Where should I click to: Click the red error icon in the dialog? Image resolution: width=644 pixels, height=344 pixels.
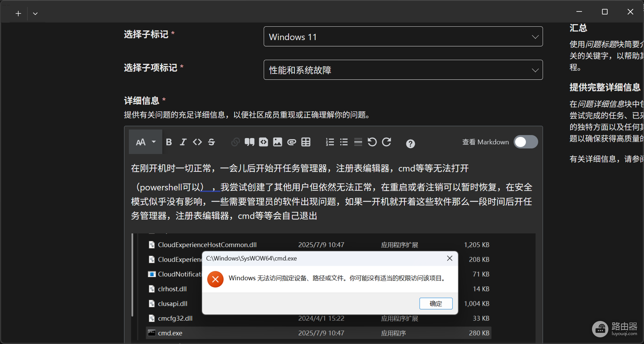215,279
